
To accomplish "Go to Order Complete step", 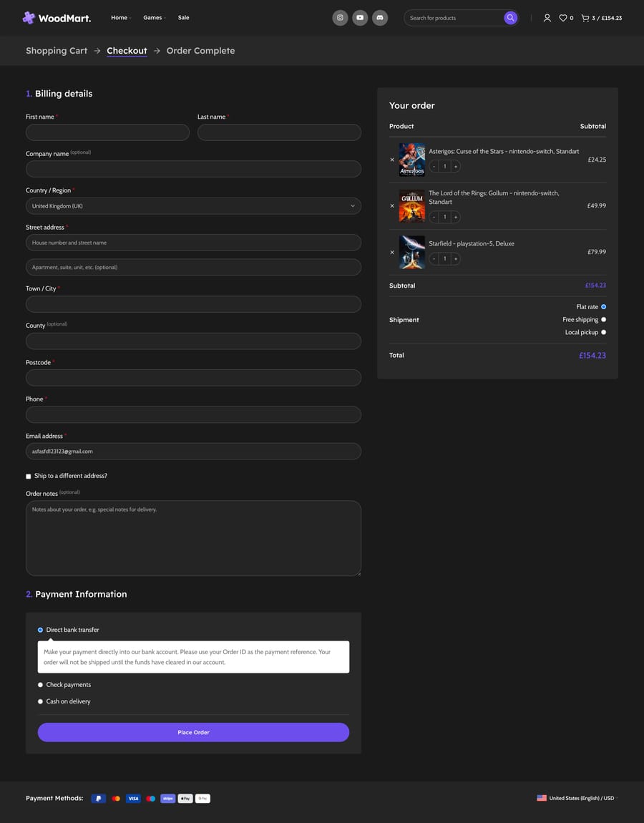I will tap(200, 51).
